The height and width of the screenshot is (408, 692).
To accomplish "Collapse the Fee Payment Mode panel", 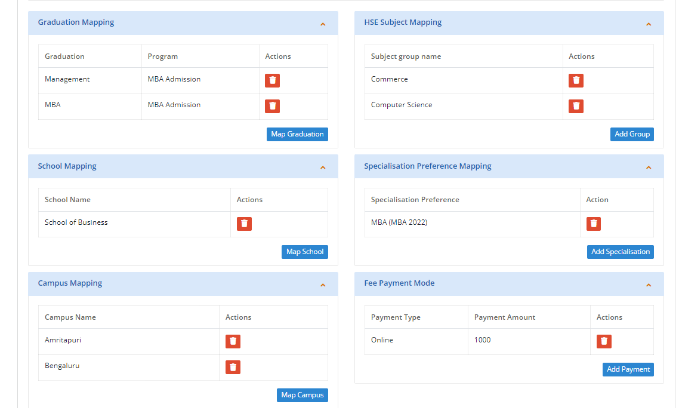I will click(648, 284).
